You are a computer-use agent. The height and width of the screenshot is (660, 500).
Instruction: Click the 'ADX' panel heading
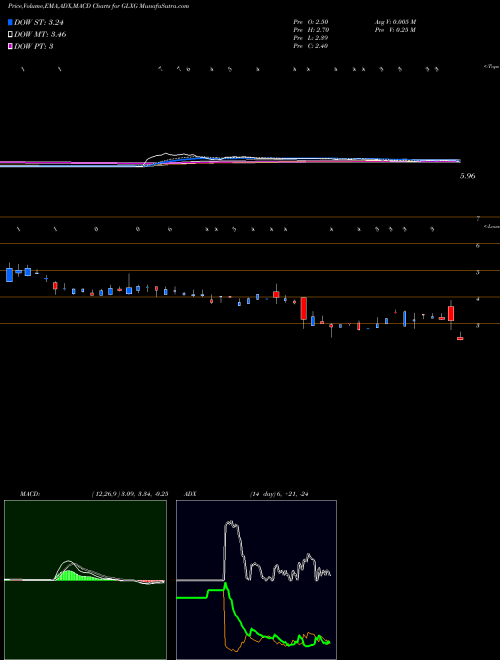click(190, 494)
